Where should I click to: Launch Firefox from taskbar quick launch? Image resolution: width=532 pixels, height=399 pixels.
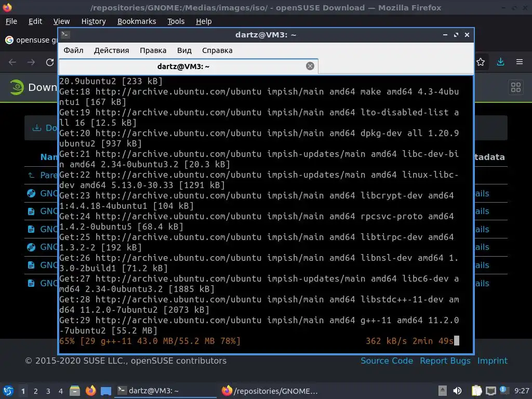pos(90,391)
